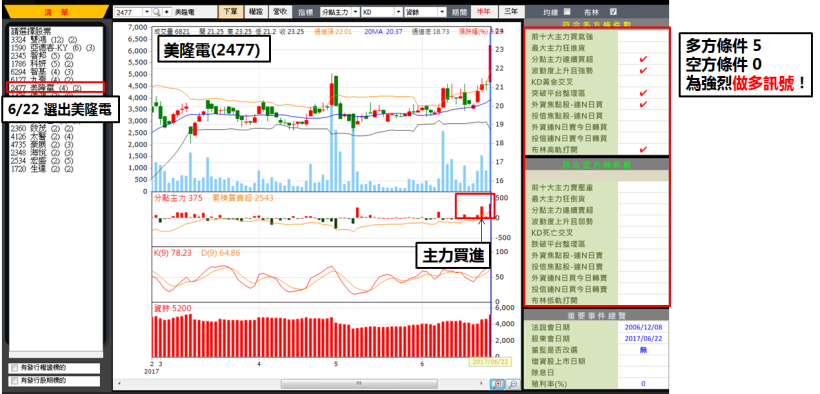Open the KD indicator dropdown

click(x=399, y=12)
